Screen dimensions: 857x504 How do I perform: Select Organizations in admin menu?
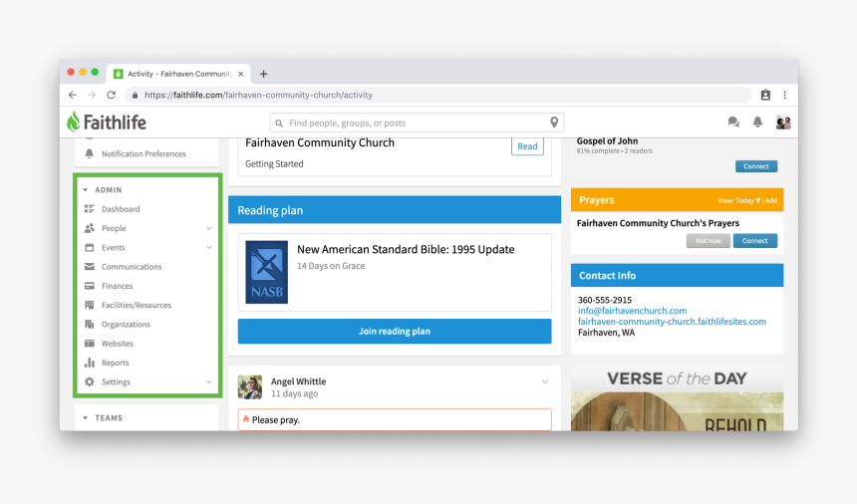pyautogui.click(x=126, y=325)
